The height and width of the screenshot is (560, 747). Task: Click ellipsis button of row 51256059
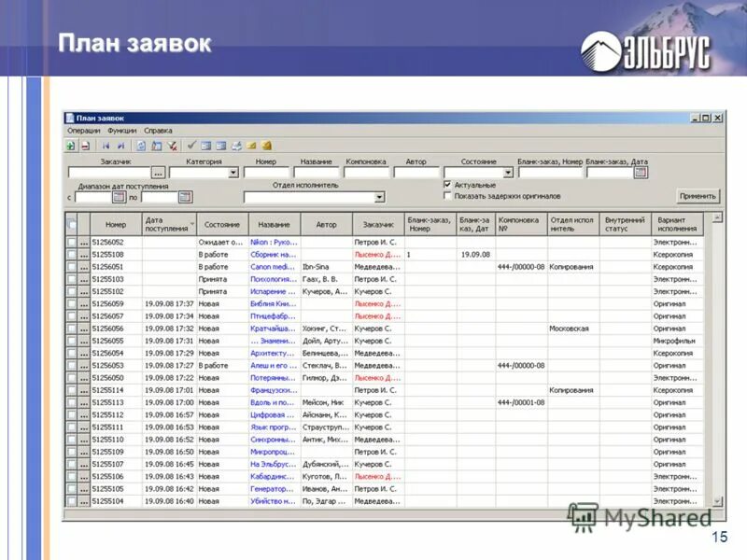84,304
